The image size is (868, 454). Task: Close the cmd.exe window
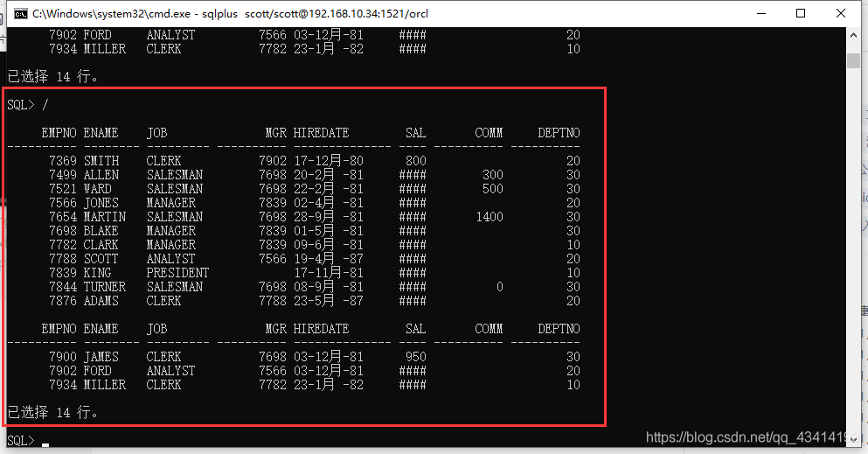point(840,13)
